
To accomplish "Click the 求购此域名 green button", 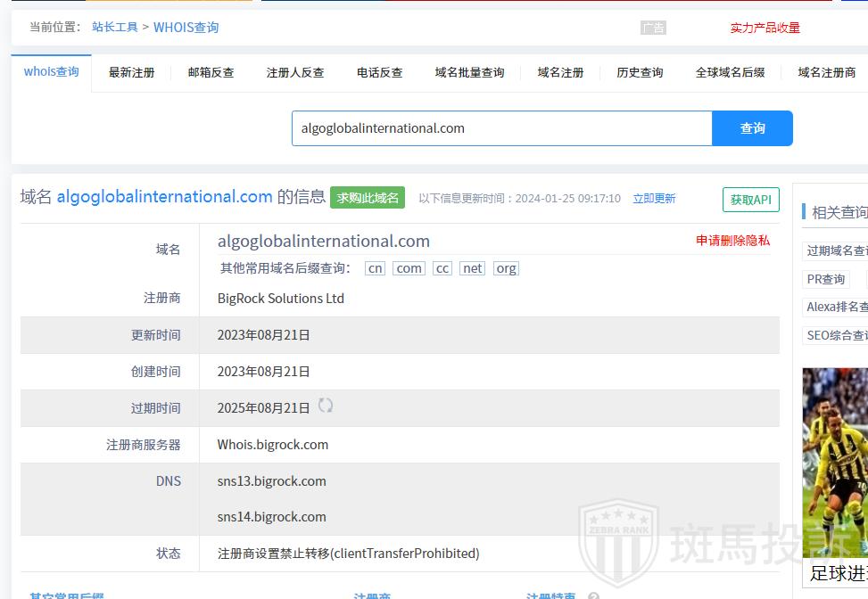I will (368, 198).
